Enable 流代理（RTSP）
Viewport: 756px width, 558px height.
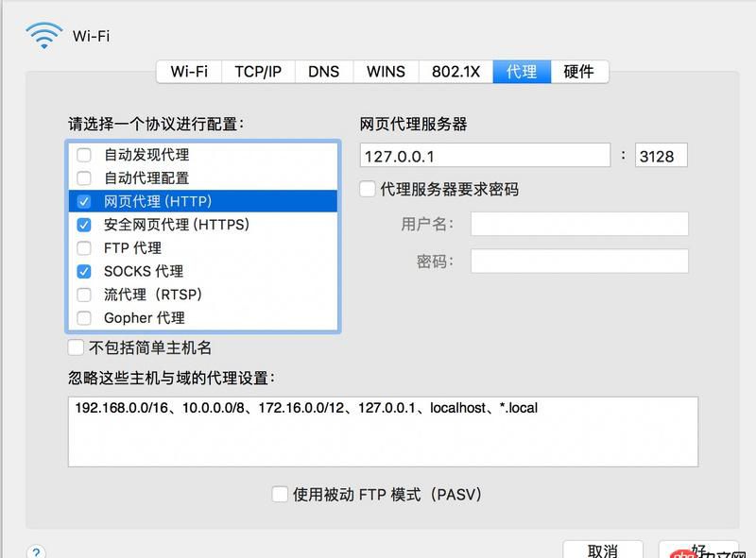(x=83, y=295)
